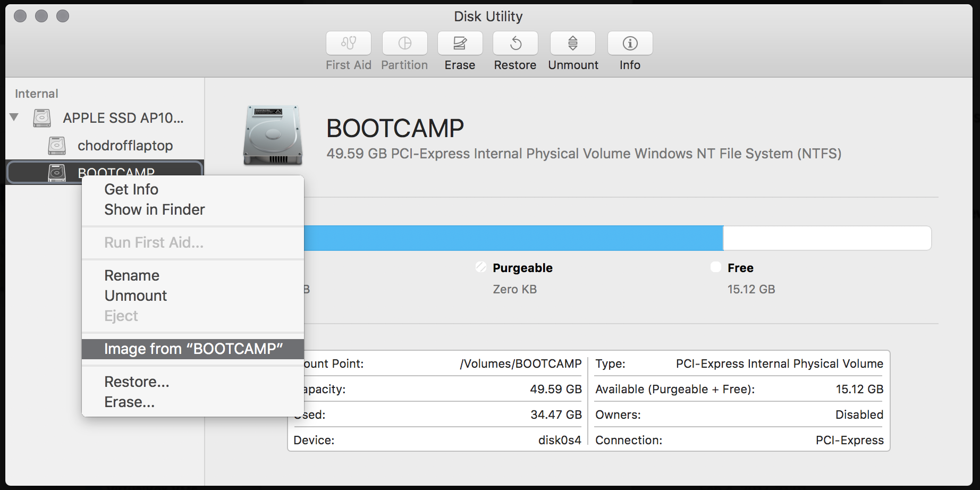This screenshot has height=490, width=980.
Task: Click the PCI-Express connection value
Action: [x=850, y=440]
